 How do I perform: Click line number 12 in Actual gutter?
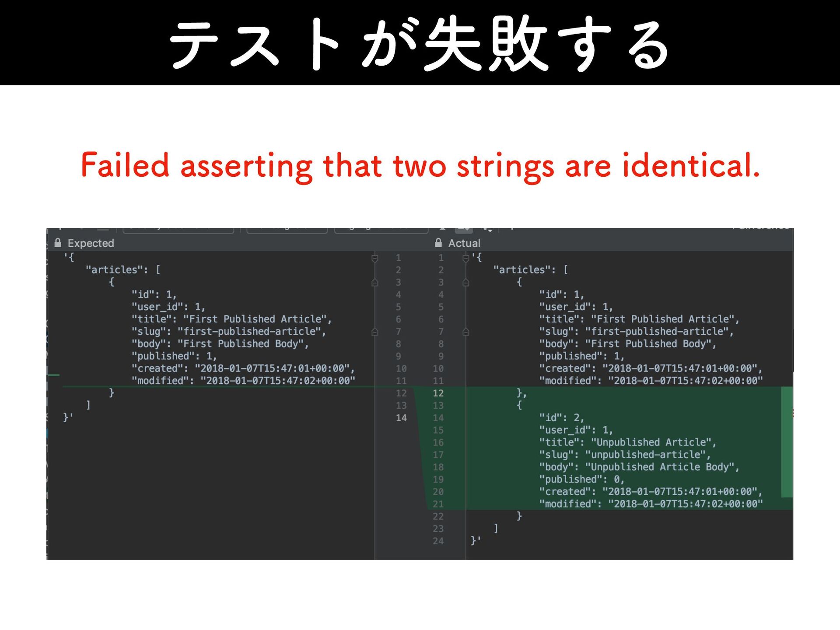[438, 393]
